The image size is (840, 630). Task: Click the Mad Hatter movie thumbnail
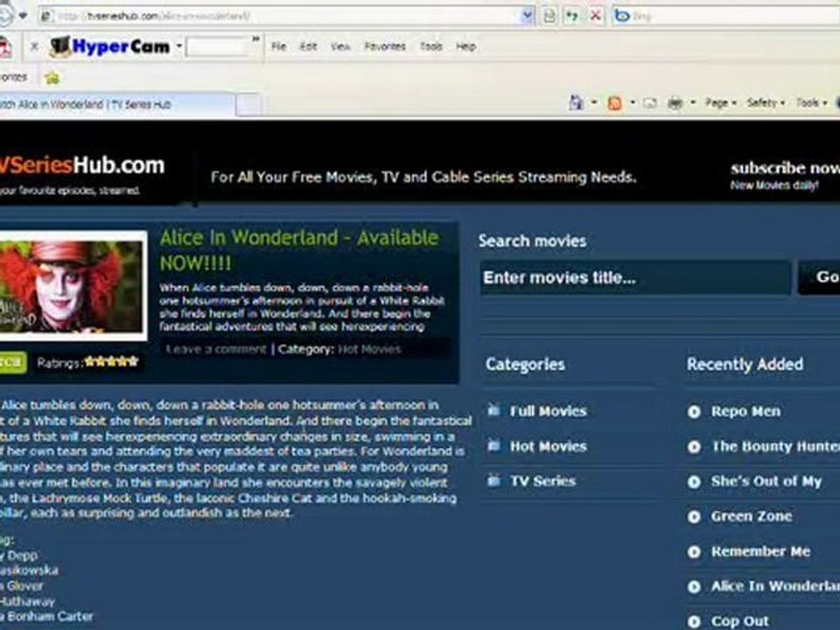tap(73, 285)
